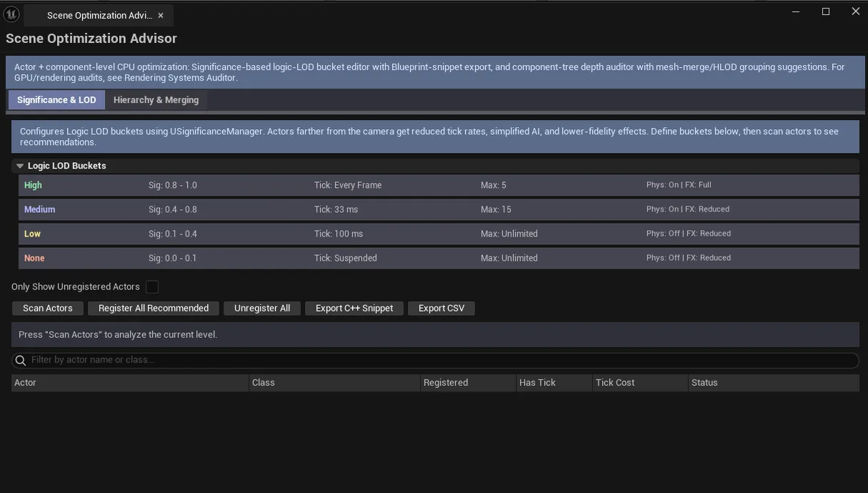The height and width of the screenshot is (493, 868).
Task: Select the Scene Optimization Advisor window tab
Action: [x=99, y=15]
